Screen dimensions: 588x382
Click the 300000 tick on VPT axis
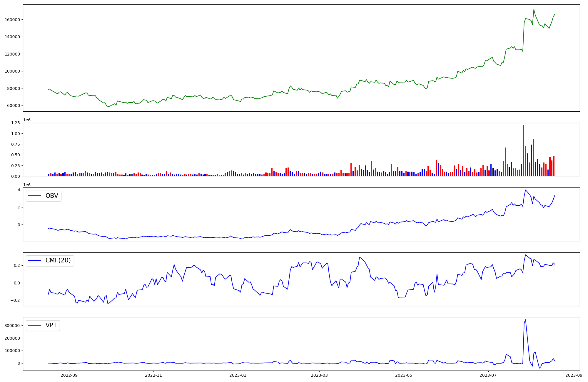[x=12, y=326]
